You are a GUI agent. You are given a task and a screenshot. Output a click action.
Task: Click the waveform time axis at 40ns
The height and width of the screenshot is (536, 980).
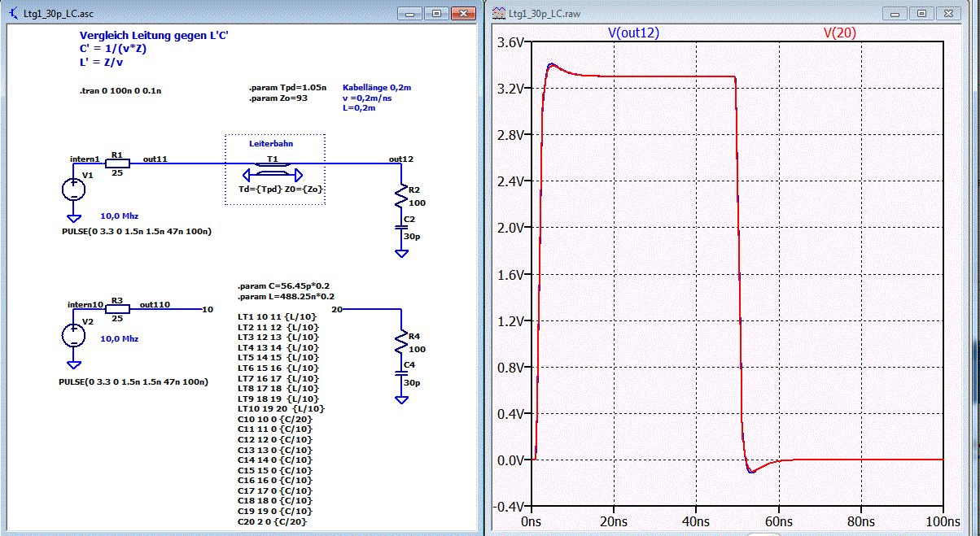696,521
